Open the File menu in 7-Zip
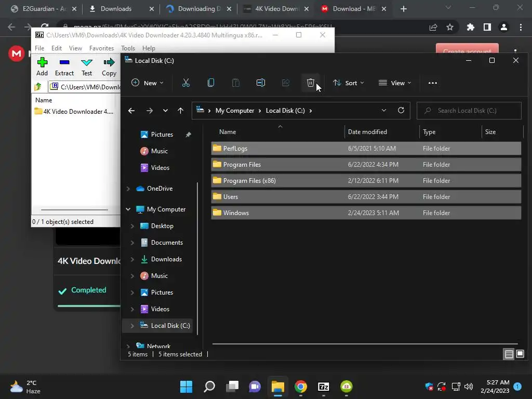The image size is (532, 399). (39, 48)
